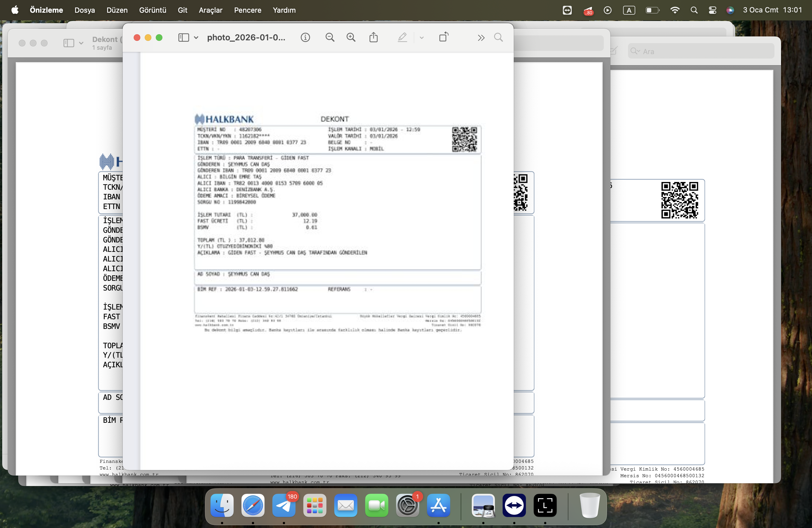The width and height of the screenshot is (812, 528).
Task: Click the "İŞLEM KANALI : MOBİL" line
Action: click(356, 149)
